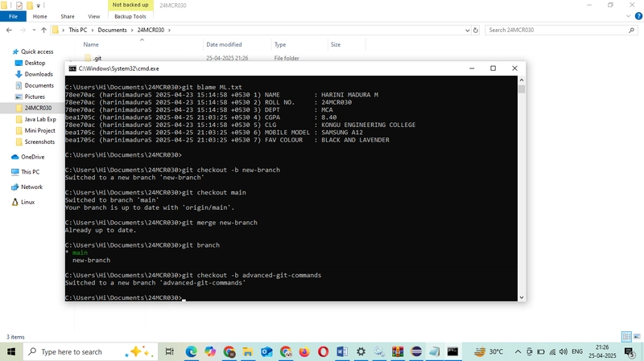
Task: Open the Windows Start menu
Action: pyautogui.click(x=11, y=351)
